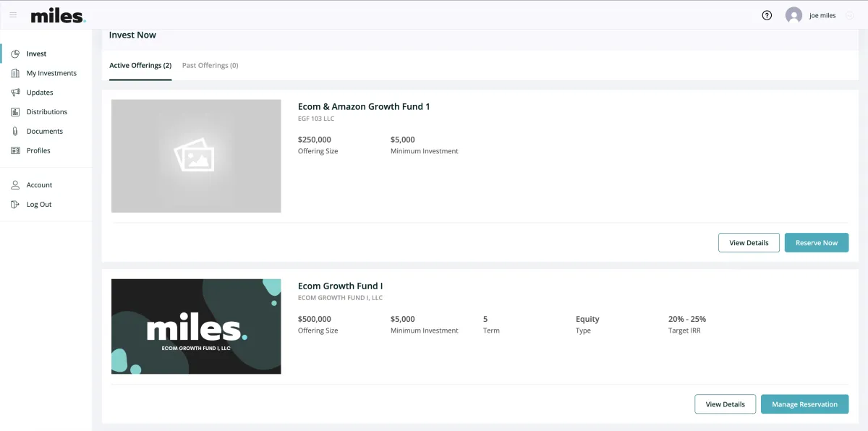Click the Account person icon
Image resolution: width=868 pixels, height=431 pixels.
[x=15, y=185]
